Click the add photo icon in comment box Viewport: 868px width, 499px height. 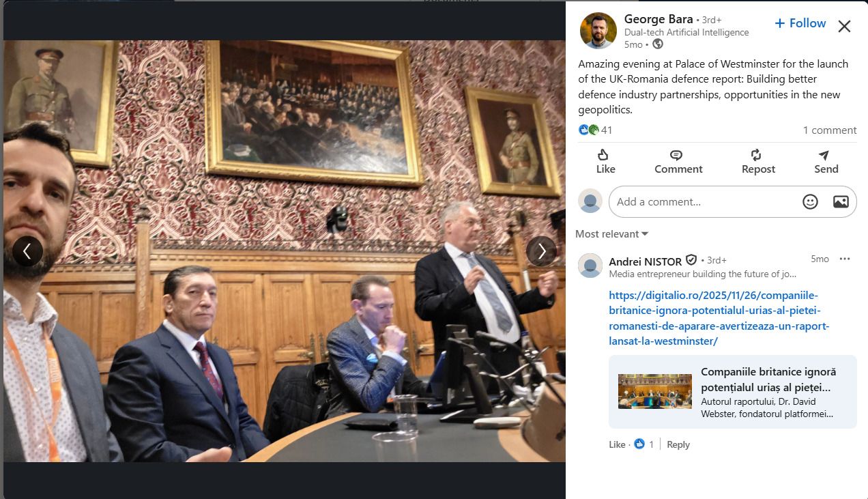click(841, 201)
